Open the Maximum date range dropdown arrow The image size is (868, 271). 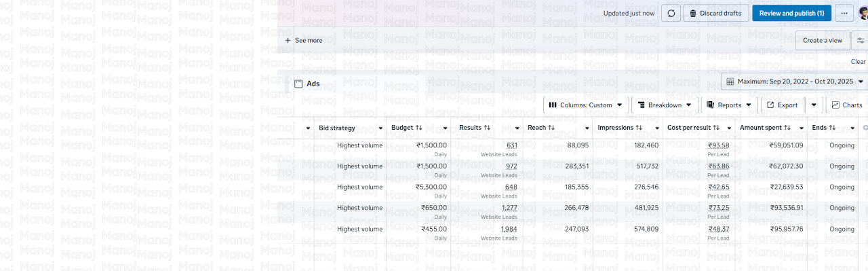[x=861, y=82]
